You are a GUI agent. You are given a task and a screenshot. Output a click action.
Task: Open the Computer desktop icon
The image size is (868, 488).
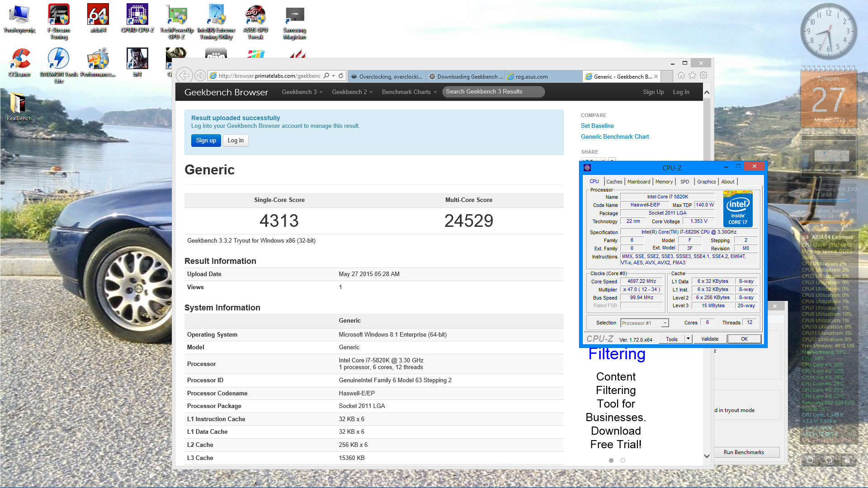[19, 19]
